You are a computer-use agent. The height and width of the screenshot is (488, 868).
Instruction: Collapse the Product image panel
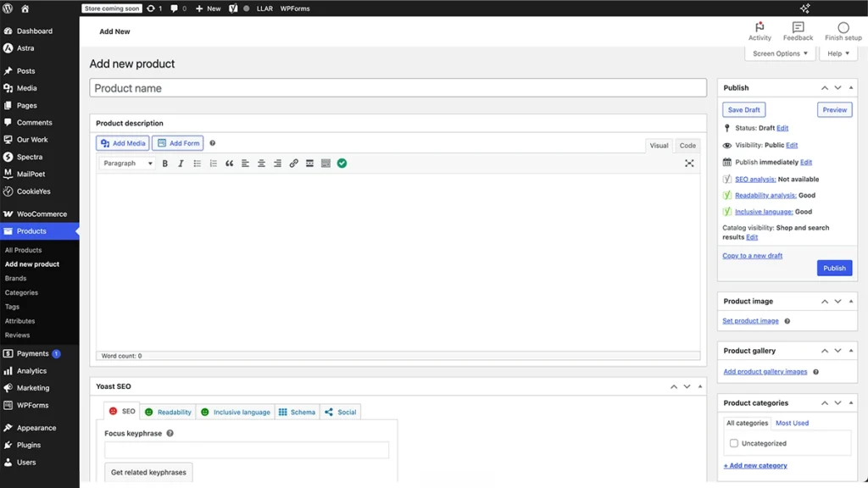pyautogui.click(x=851, y=302)
